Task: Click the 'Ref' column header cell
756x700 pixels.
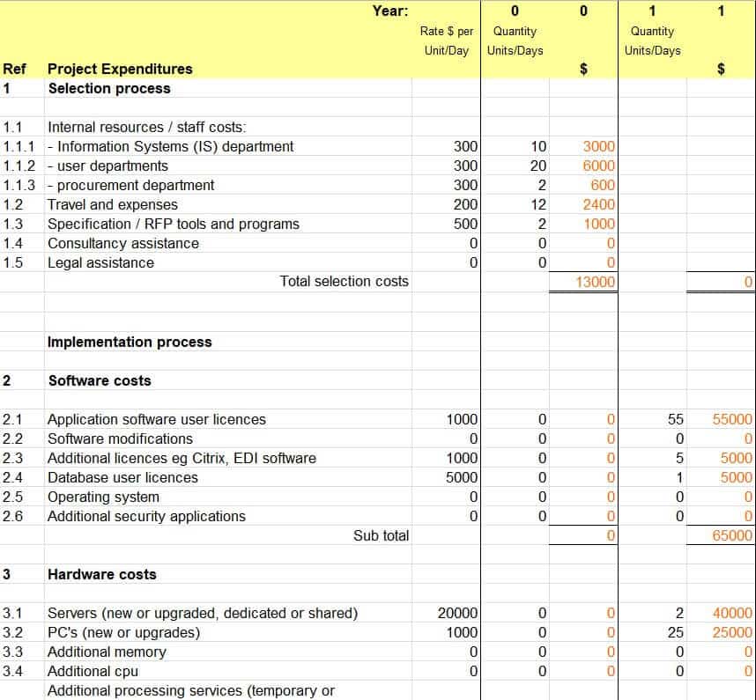Action: [14, 69]
